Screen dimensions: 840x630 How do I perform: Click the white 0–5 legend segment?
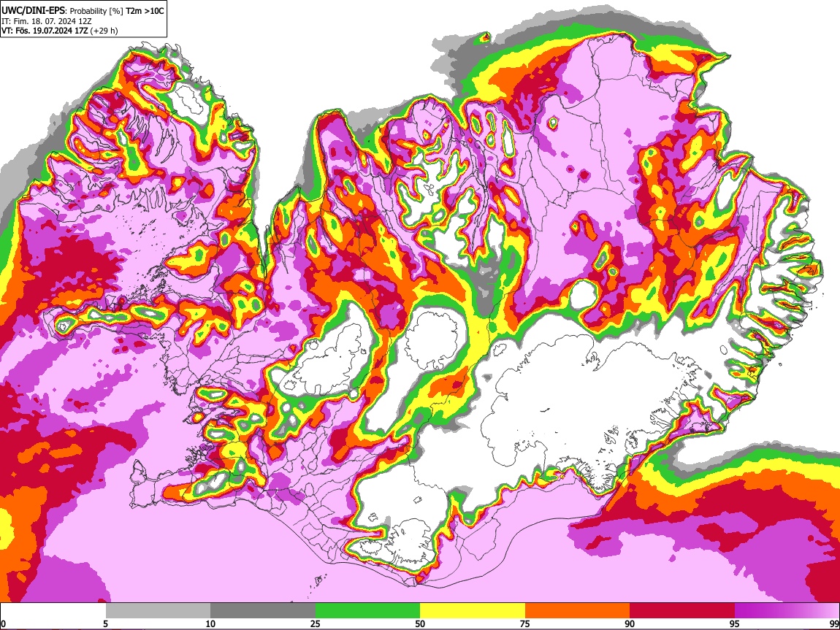pos(53,610)
